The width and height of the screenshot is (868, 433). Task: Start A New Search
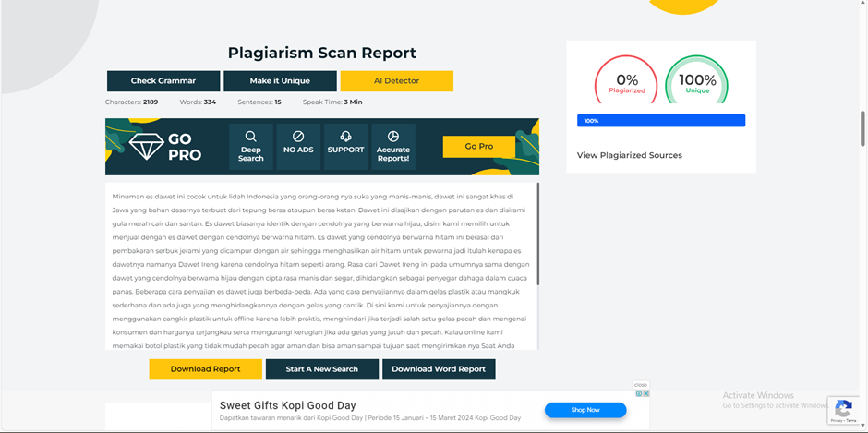tap(321, 369)
